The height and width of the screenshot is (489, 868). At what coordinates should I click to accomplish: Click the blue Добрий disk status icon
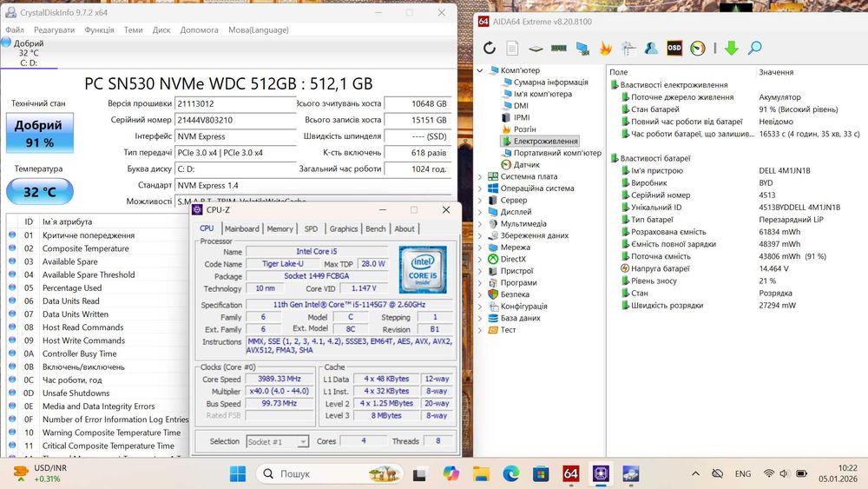[x=6, y=42]
